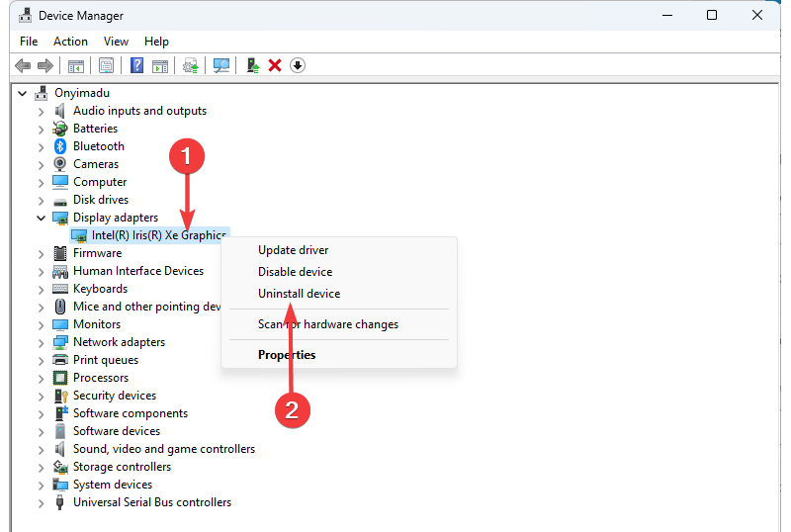Click the Processors category icon
This screenshot has width=791, height=532.
[x=60, y=378]
